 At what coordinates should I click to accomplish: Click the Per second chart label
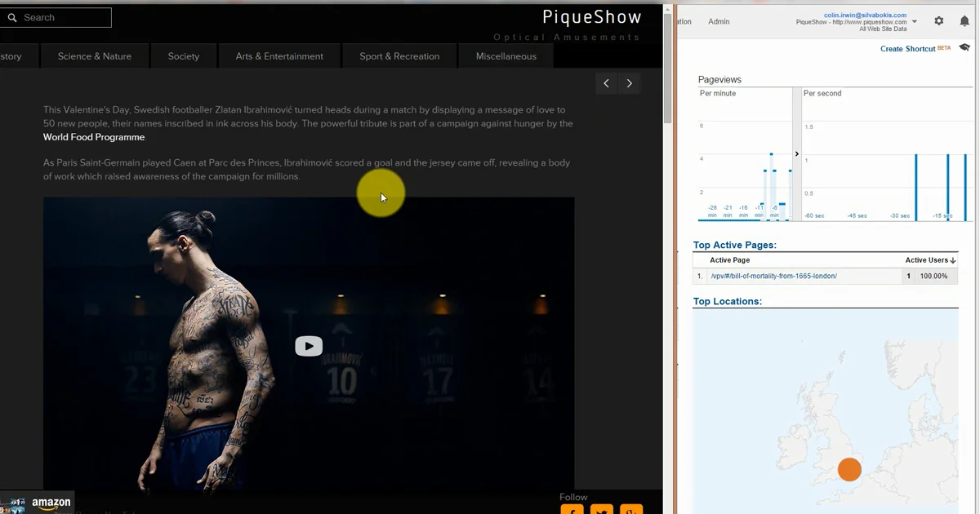pyautogui.click(x=822, y=93)
